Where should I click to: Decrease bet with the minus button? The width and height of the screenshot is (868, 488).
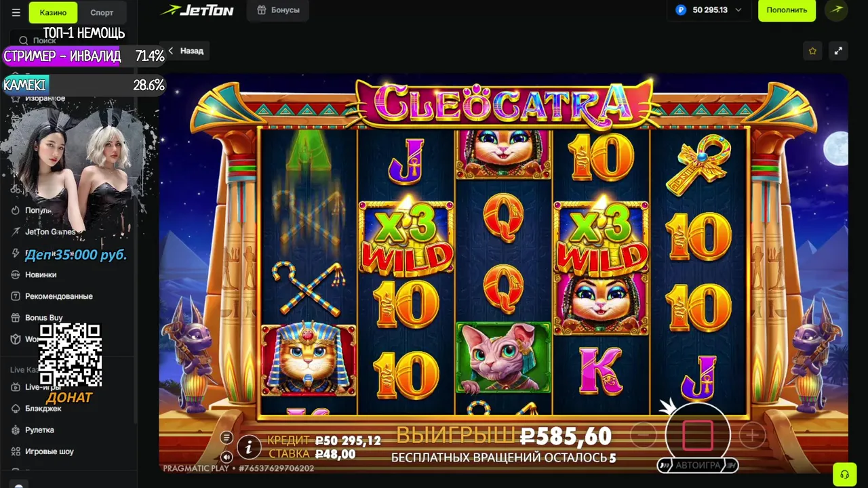pyautogui.click(x=644, y=434)
